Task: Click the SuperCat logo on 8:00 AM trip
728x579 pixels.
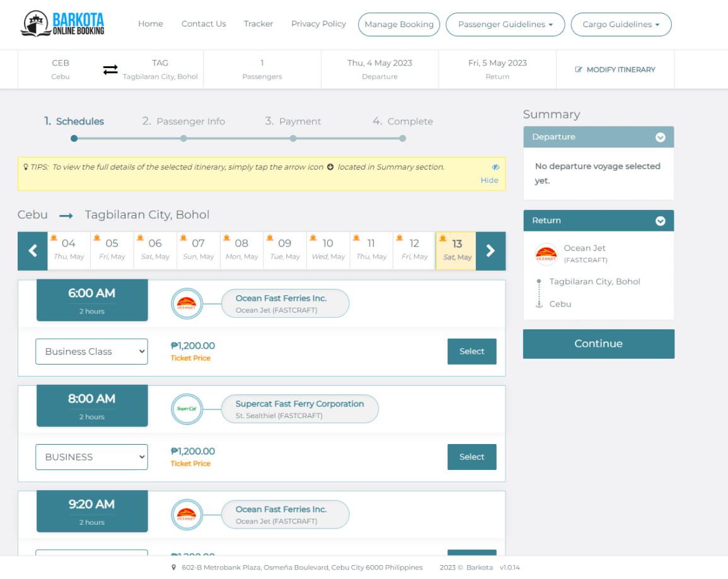Action: click(x=187, y=409)
